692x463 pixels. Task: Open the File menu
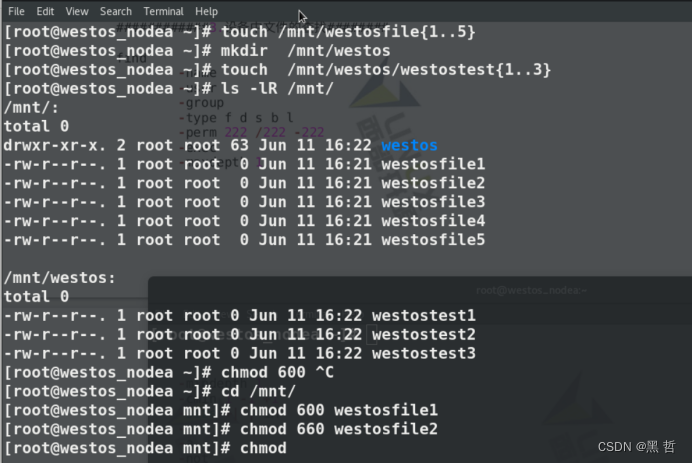coord(16,11)
